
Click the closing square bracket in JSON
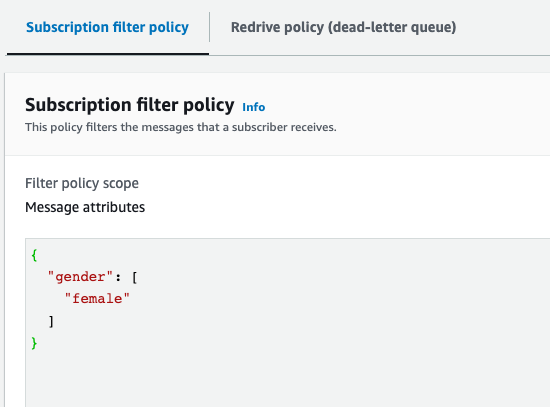click(x=51, y=321)
